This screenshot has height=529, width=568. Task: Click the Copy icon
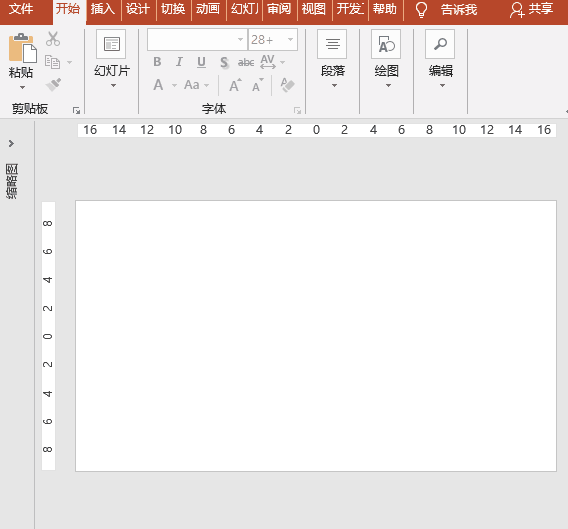[x=53, y=62]
